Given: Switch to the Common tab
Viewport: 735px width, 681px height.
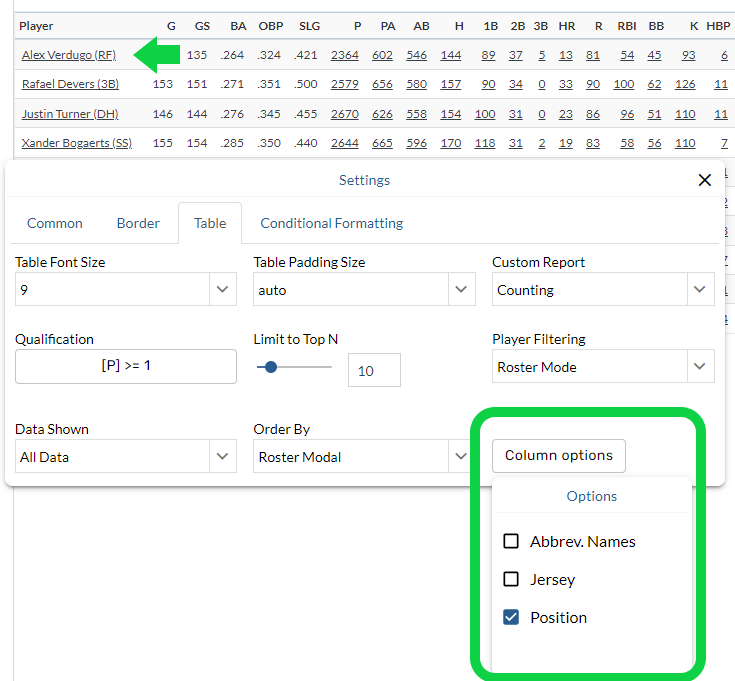Looking at the screenshot, I should point(55,223).
